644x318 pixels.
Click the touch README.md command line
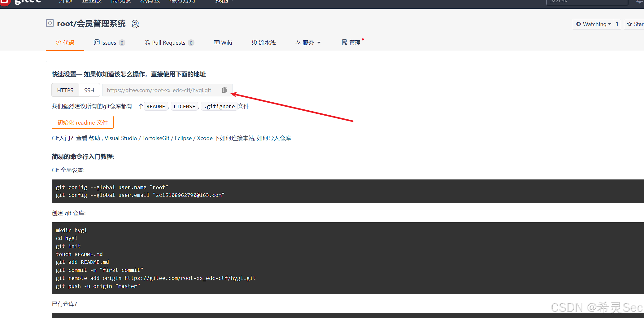pyautogui.click(x=79, y=254)
